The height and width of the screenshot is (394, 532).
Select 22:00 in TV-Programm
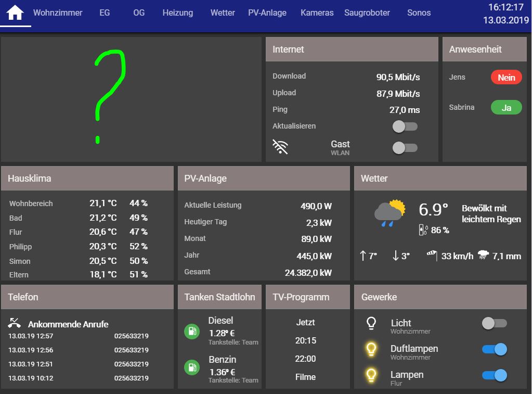coord(305,359)
